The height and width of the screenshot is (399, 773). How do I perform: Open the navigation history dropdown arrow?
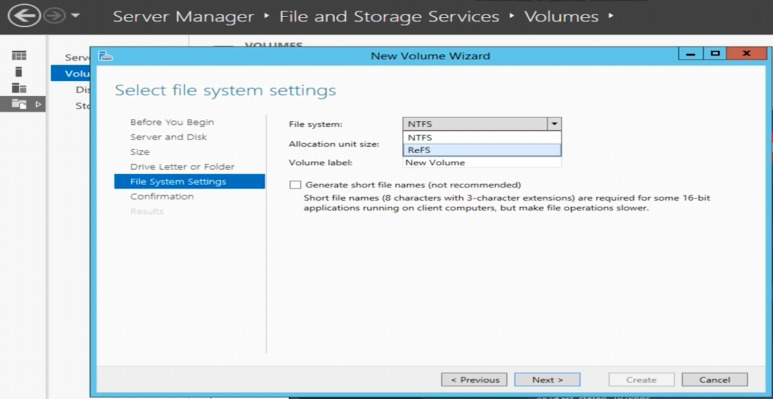pos(75,16)
